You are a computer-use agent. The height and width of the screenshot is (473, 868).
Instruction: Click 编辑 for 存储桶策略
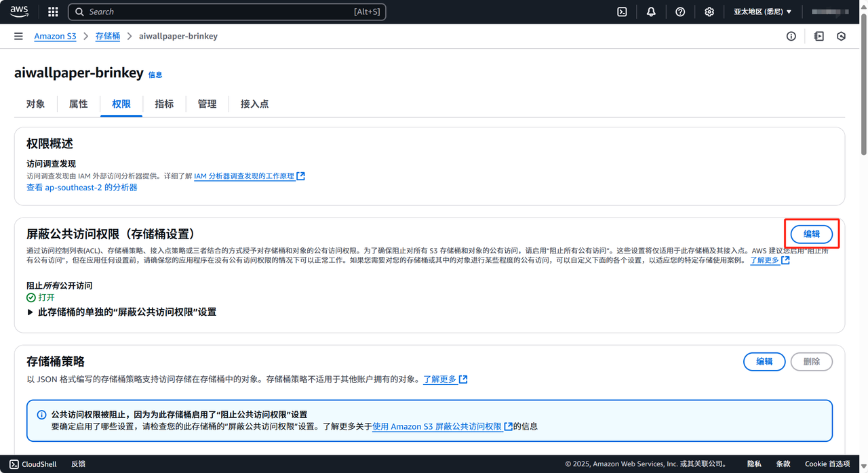click(x=764, y=361)
